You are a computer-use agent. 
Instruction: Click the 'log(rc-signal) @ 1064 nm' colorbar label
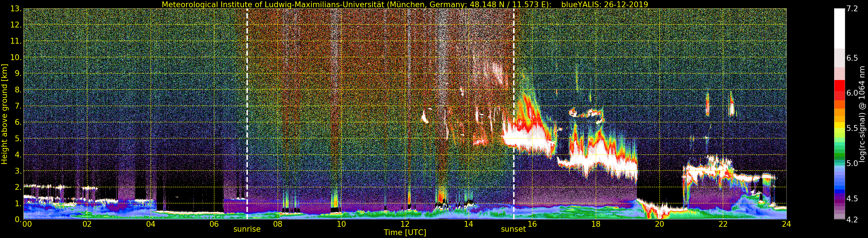(x=862, y=114)
